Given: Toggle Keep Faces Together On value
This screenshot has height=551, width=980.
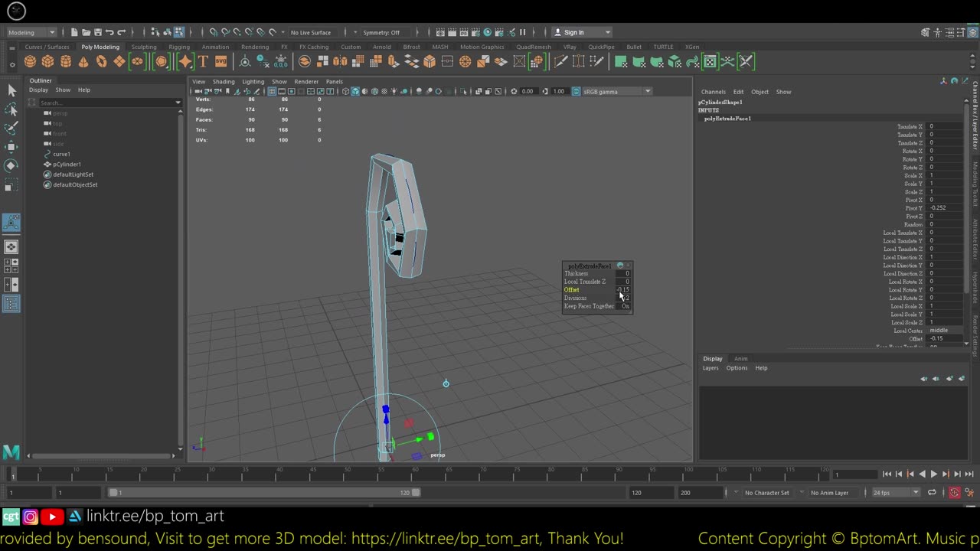Looking at the screenshot, I should coord(626,306).
